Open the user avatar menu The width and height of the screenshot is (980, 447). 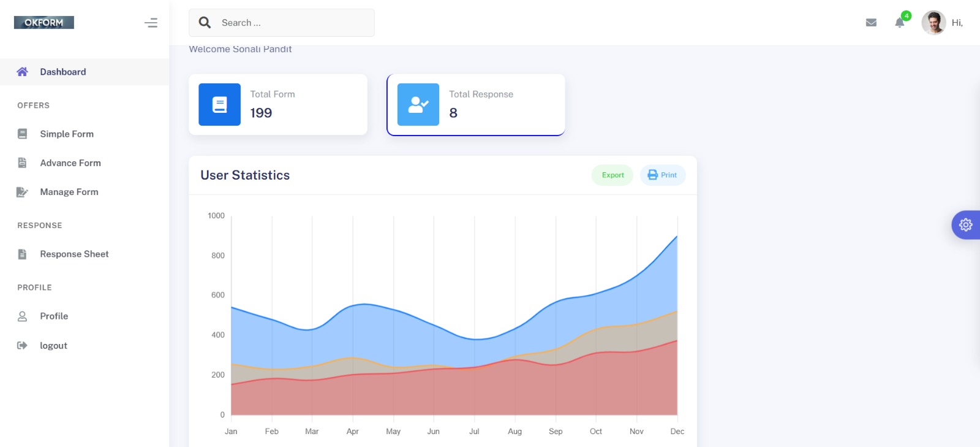click(933, 23)
